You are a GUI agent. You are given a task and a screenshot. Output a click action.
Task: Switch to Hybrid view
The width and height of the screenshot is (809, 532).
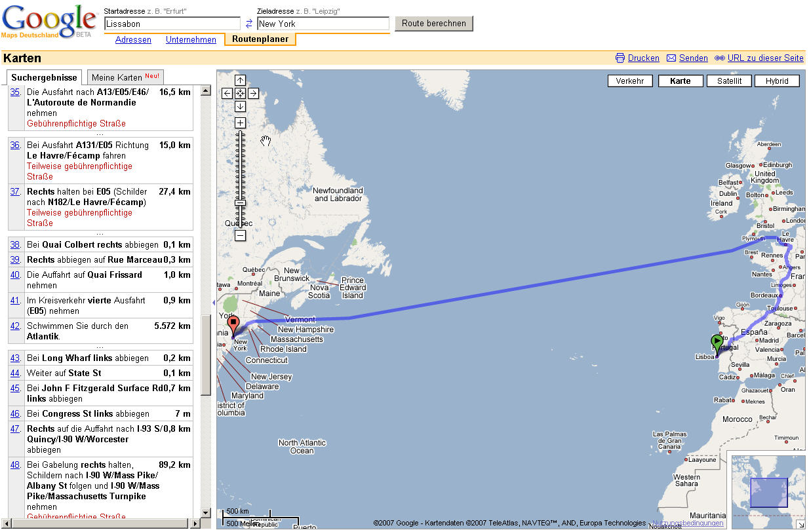(x=778, y=81)
